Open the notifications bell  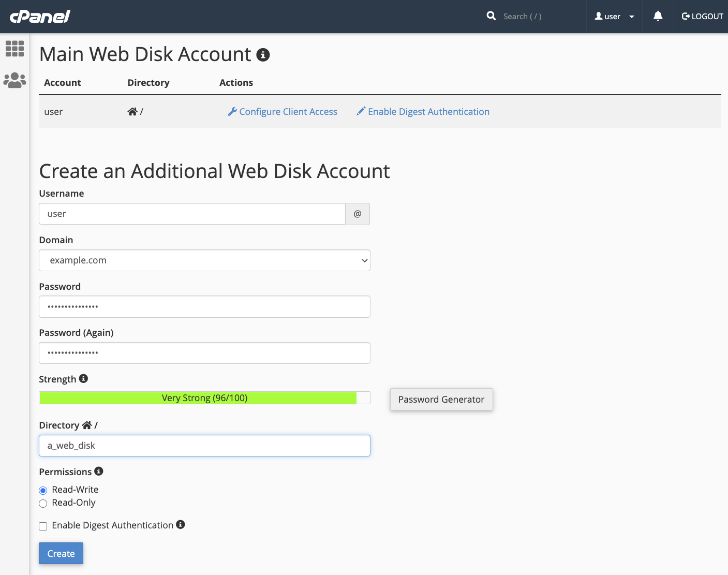pos(658,16)
